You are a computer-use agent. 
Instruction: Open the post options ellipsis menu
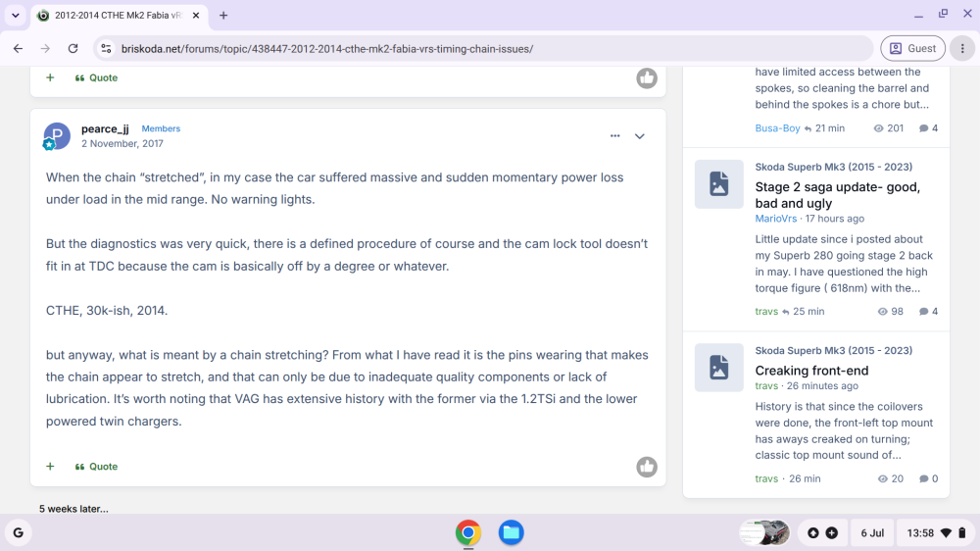615,135
